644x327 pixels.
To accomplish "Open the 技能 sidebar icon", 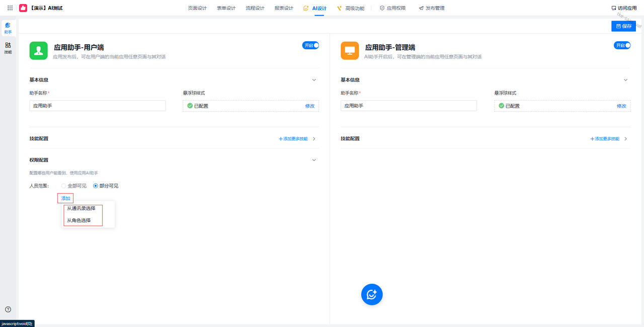I will tap(8, 48).
